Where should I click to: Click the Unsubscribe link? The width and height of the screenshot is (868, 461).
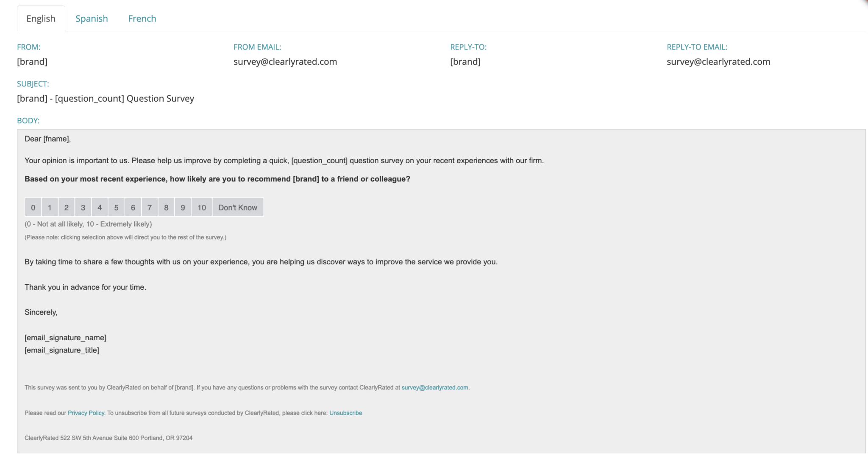pos(345,413)
